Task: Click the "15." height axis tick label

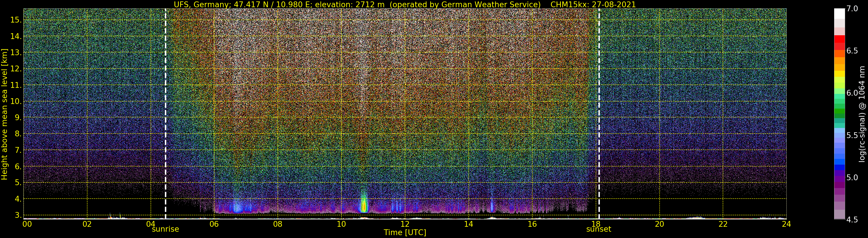Action: [16, 20]
